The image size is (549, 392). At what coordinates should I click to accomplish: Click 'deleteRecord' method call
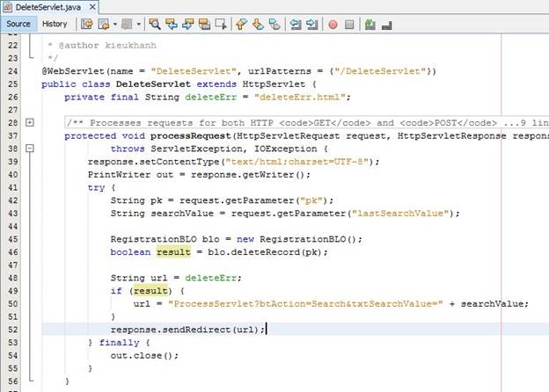266,252
